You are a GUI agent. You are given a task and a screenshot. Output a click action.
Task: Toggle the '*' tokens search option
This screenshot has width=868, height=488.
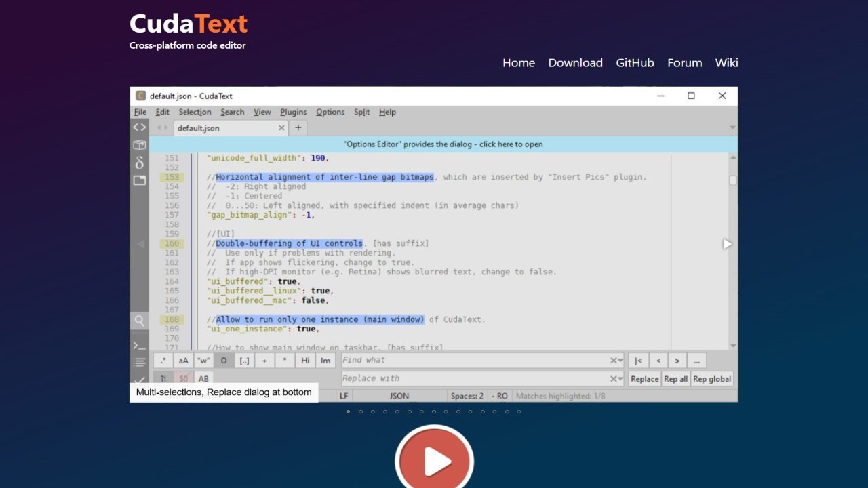click(x=285, y=361)
